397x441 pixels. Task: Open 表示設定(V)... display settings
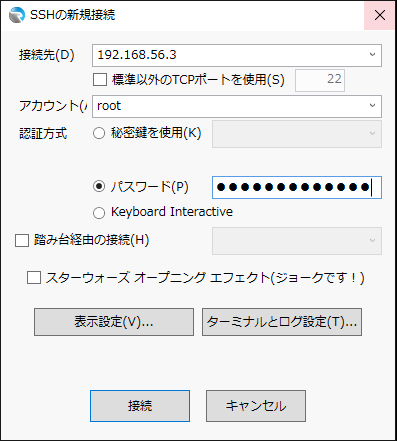coord(114,322)
